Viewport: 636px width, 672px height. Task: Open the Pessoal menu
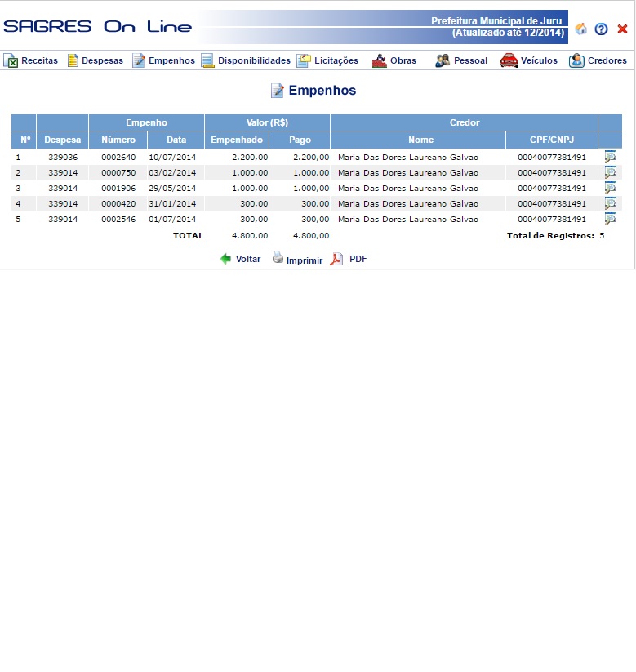click(x=461, y=60)
